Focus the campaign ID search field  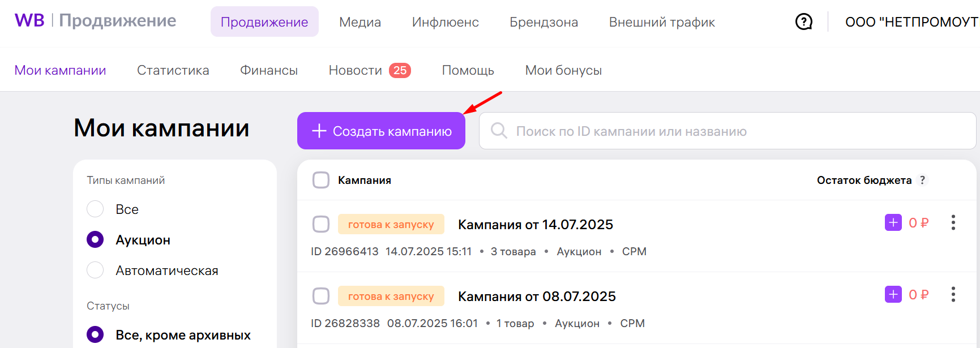[727, 131]
